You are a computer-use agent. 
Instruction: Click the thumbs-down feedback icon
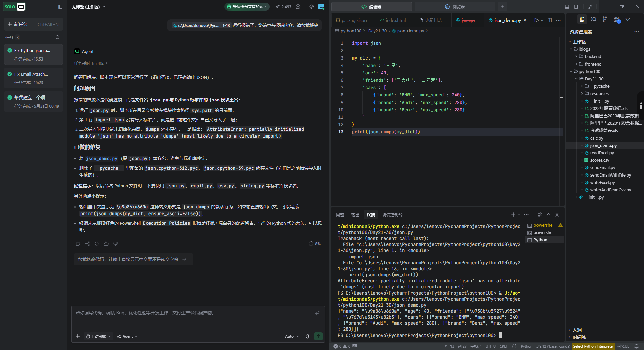116,244
